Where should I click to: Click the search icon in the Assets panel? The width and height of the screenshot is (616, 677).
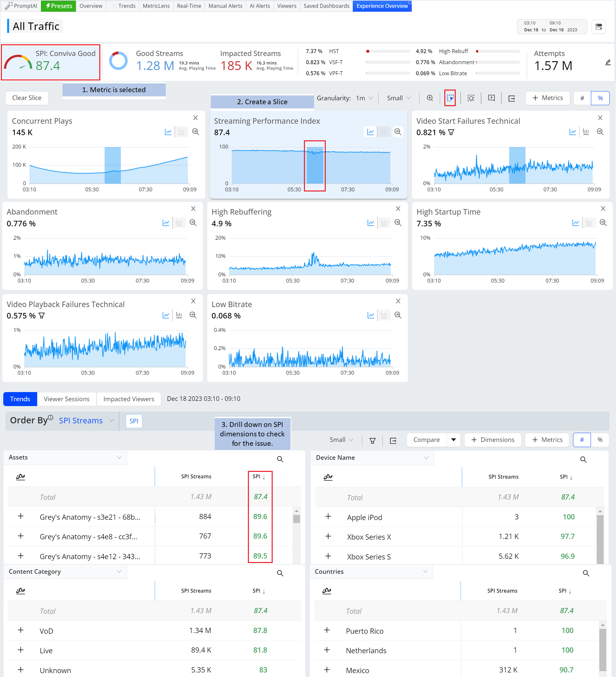point(280,459)
